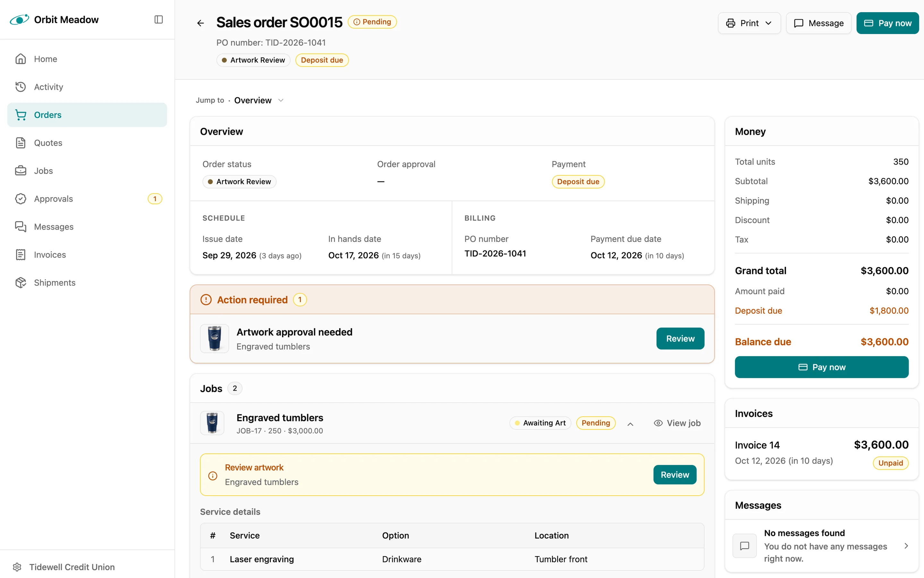Viewport: 924px width, 578px height.
Task: Click the Messages sidebar icon
Action: pos(21,227)
